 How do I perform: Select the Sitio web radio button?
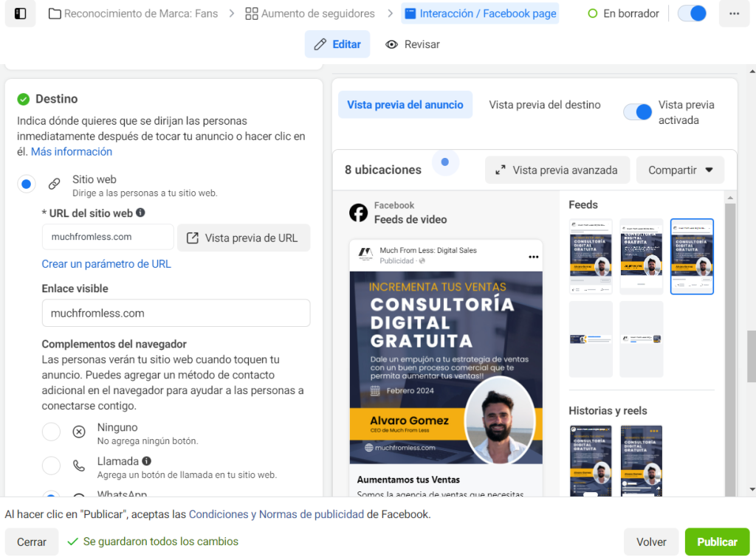(x=27, y=184)
